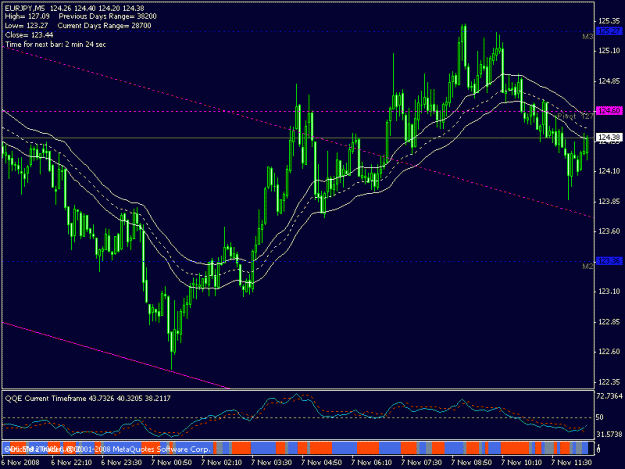The image size is (625, 469).
Task: Click the '7 Nov 00:50' time axis label
Action: point(171,463)
